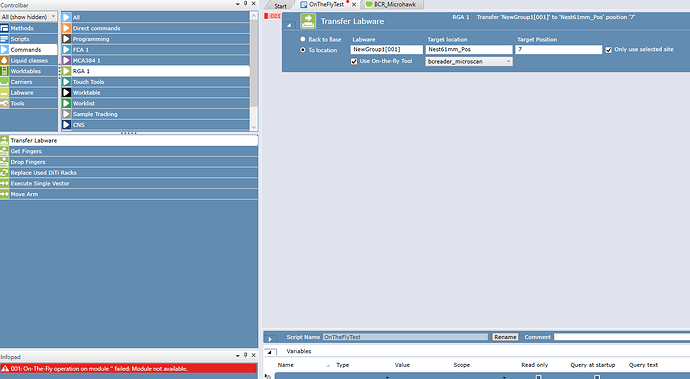Image resolution: width=690 pixels, height=379 pixels.
Task: Open the Labware category icon
Action: tap(4, 92)
